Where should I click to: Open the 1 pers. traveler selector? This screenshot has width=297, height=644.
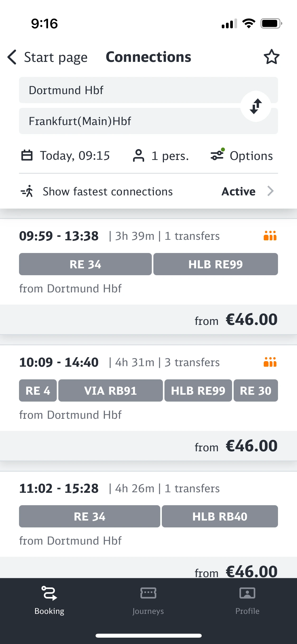[x=170, y=156]
